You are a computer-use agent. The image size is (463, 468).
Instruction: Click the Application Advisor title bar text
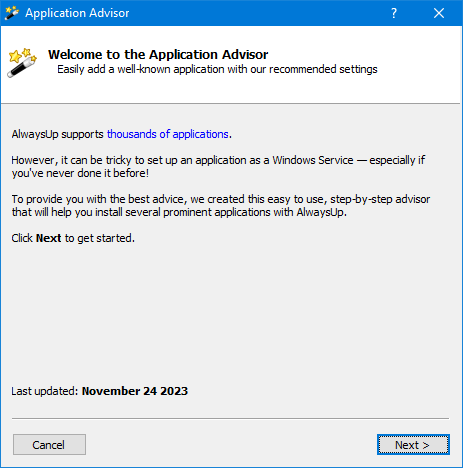[x=77, y=13]
